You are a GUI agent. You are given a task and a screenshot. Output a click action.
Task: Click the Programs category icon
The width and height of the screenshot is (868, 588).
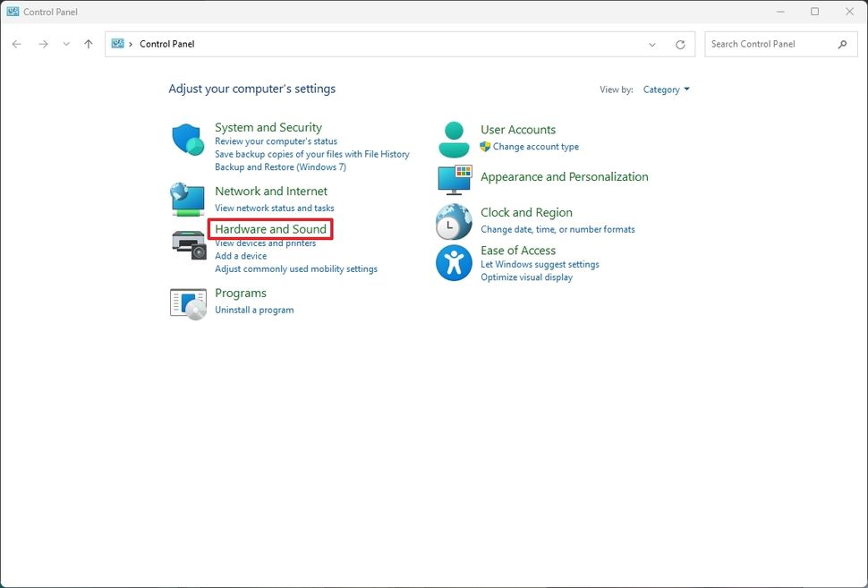(x=187, y=302)
